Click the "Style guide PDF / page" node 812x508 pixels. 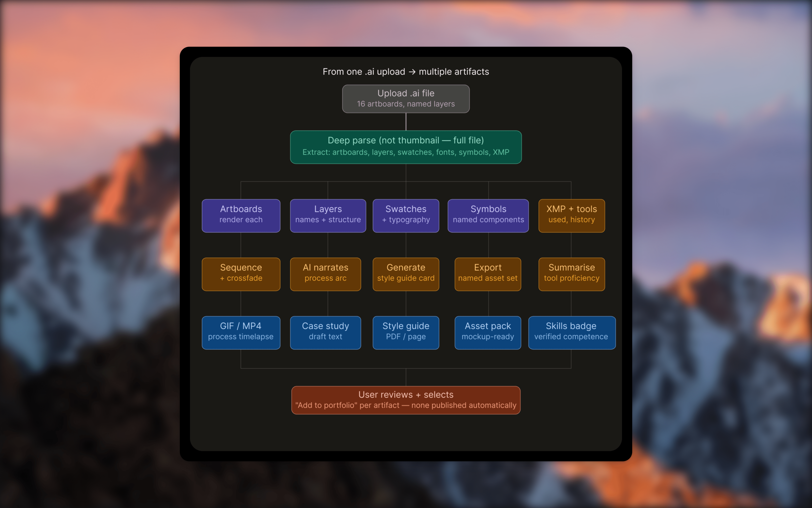pyautogui.click(x=406, y=333)
